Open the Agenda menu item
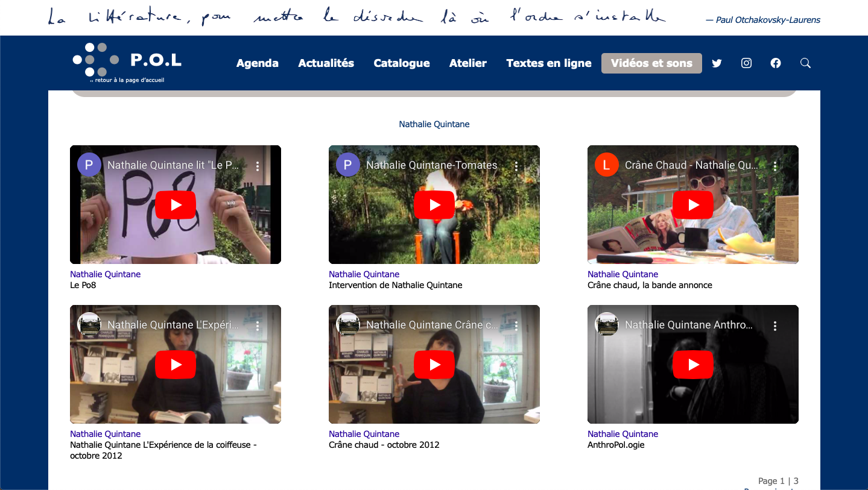Image resolution: width=868 pixels, height=490 pixels. [258, 63]
